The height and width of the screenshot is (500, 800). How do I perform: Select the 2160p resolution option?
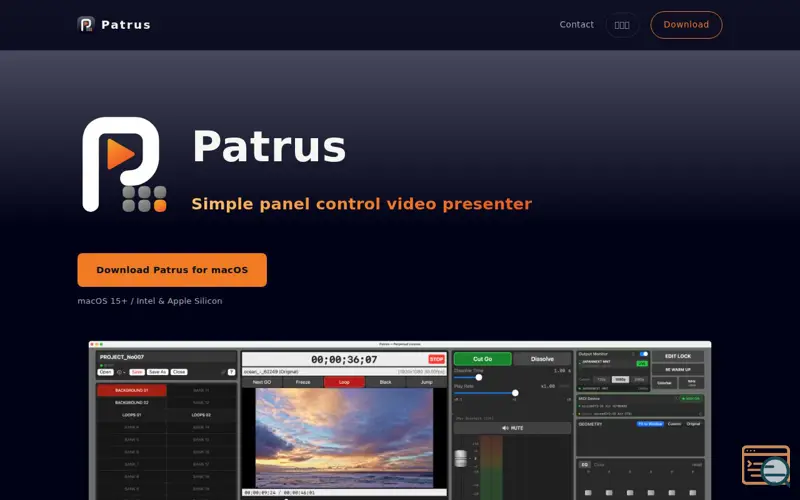point(639,380)
